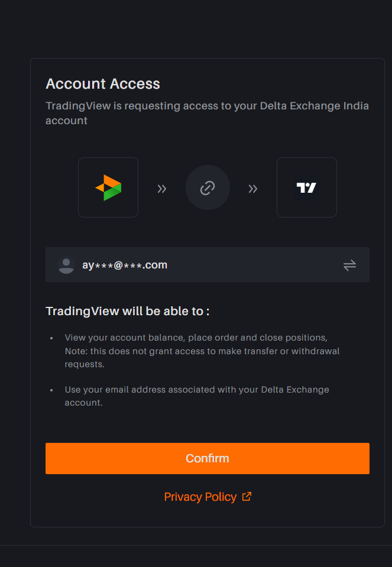
Task: Select the masked email address ay***@***.com
Action: tap(125, 265)
